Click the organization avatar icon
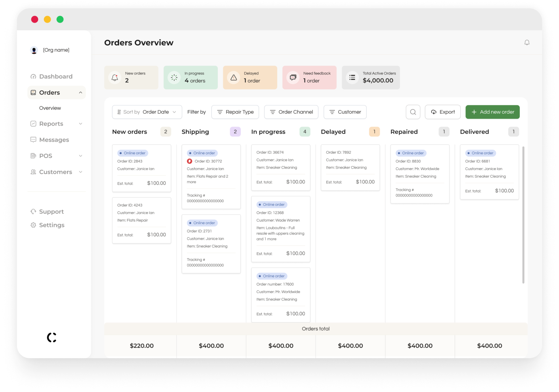This screenshot has height=392, width=559. coord(34,50)
